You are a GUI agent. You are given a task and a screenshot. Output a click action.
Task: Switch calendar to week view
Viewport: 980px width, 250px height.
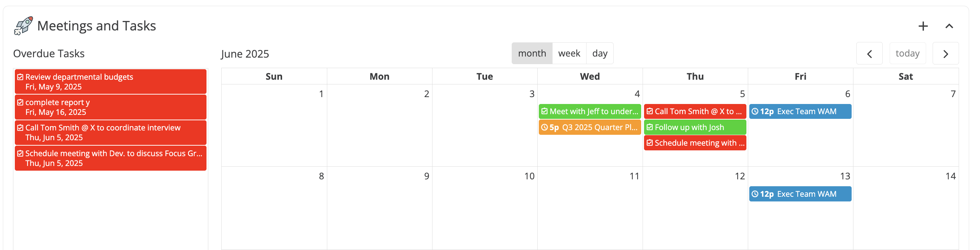point(569,53)
